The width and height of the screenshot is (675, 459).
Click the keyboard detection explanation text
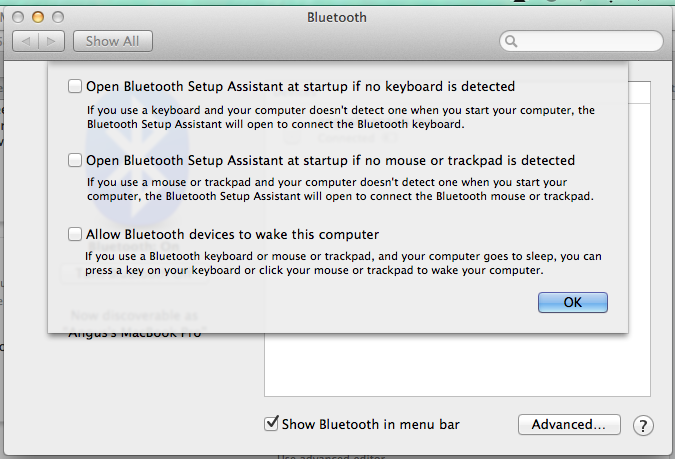[340, 117]
